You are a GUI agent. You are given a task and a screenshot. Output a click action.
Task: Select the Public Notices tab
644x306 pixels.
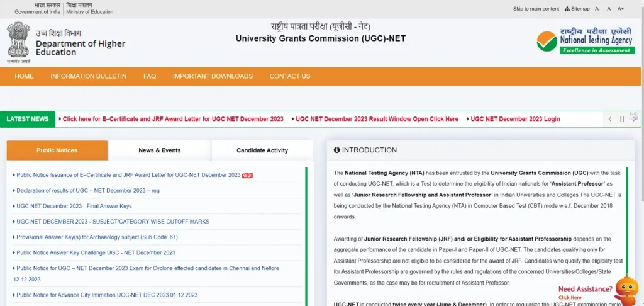(57, 150)
